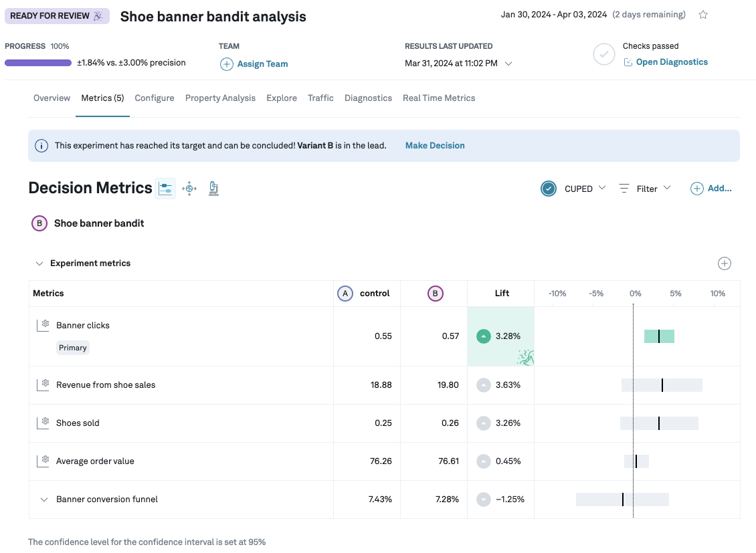Click the Revenue from shoe sales metric icon
Screen dimensions: 756x553
click(x=43, y=384)
